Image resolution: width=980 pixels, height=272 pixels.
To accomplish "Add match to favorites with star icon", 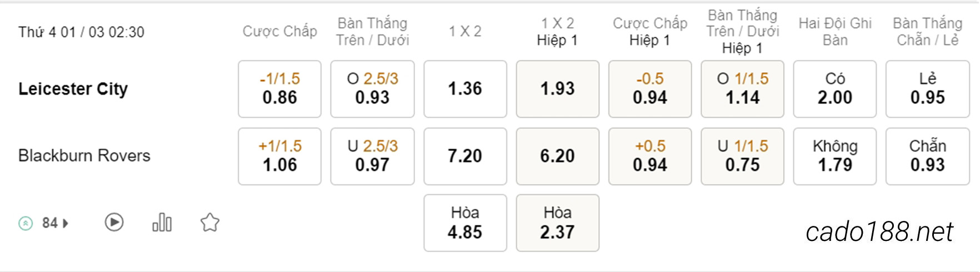I will click(210, 223).
